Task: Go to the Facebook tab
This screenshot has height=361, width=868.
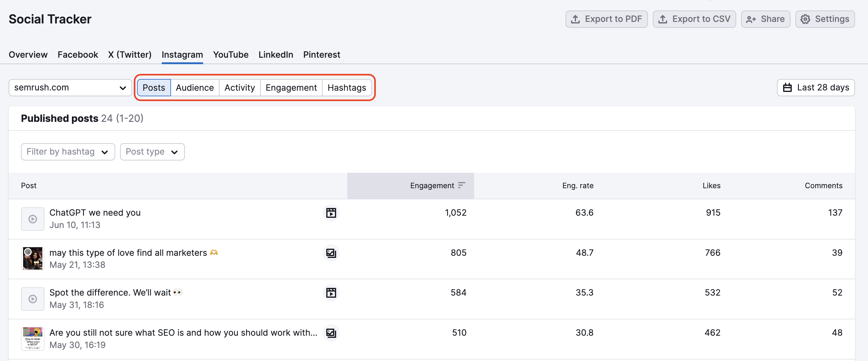Action: point(78,55)
